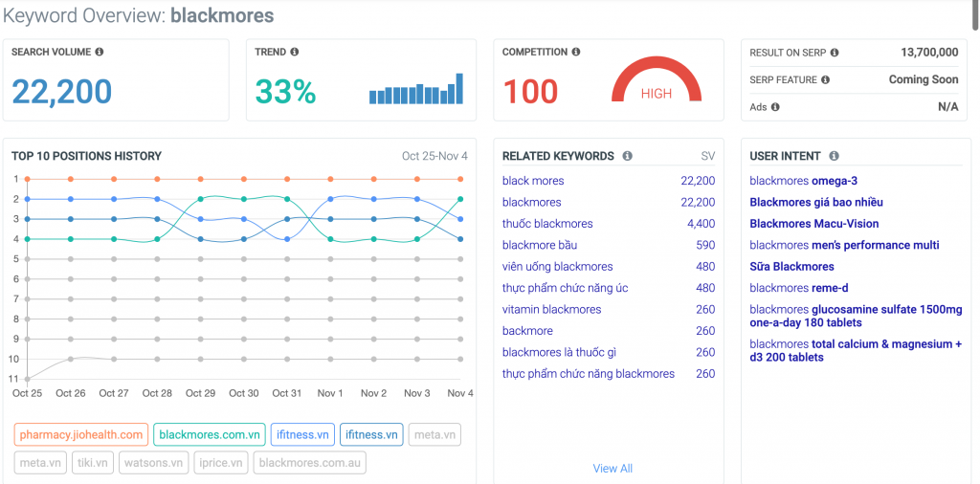
Task: Click the Related Keywords info icon
Action: tap(627, 156)
